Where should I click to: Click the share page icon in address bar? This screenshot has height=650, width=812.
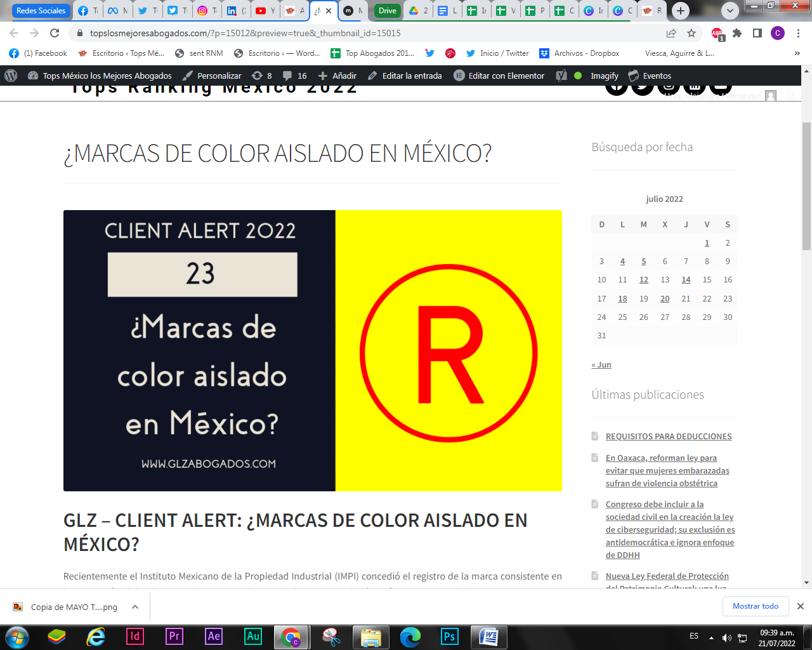point(671,33)
